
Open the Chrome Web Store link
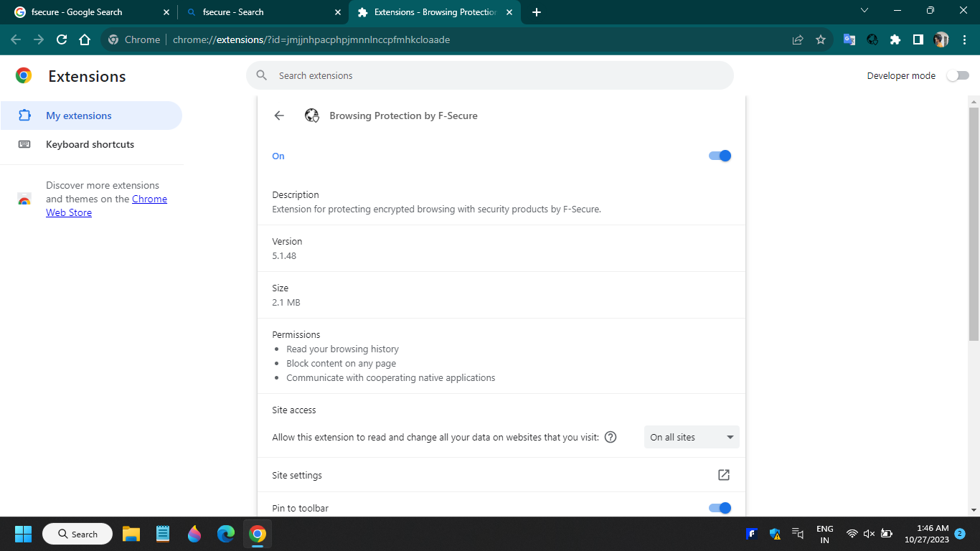[106, 206]
